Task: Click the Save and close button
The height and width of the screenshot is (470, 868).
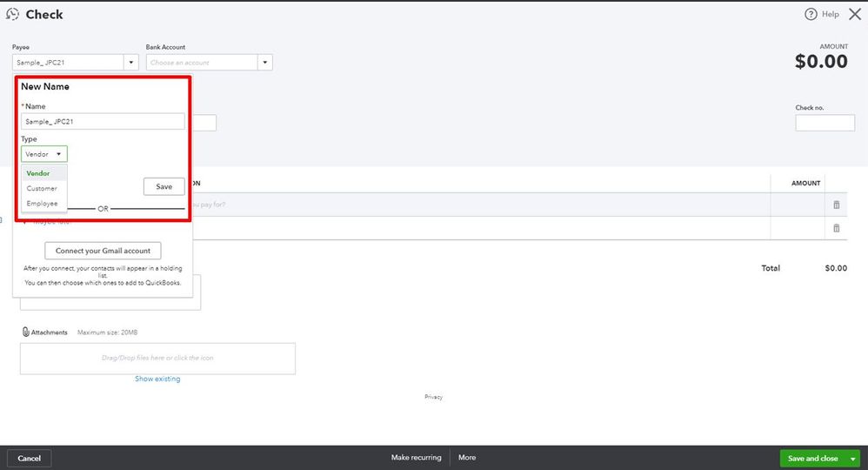Action: coord(812,459)
